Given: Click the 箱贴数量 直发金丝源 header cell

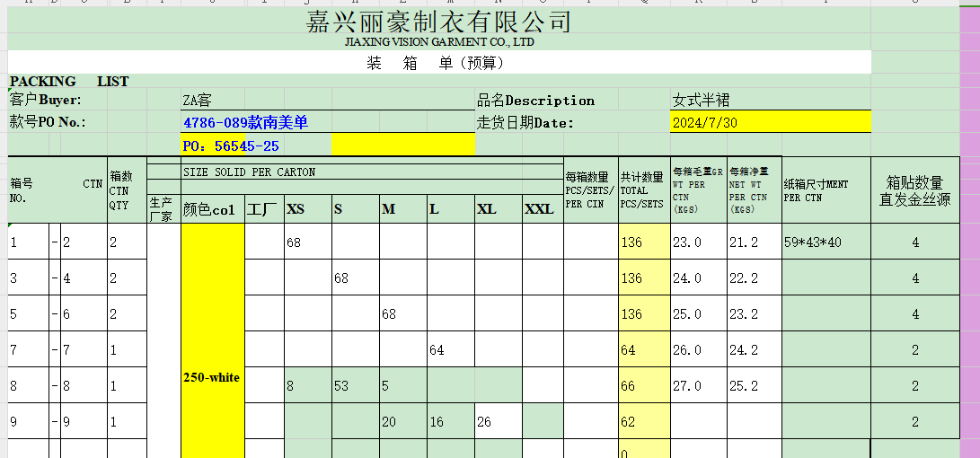Looking at the screenshot, I should [914, 190].
